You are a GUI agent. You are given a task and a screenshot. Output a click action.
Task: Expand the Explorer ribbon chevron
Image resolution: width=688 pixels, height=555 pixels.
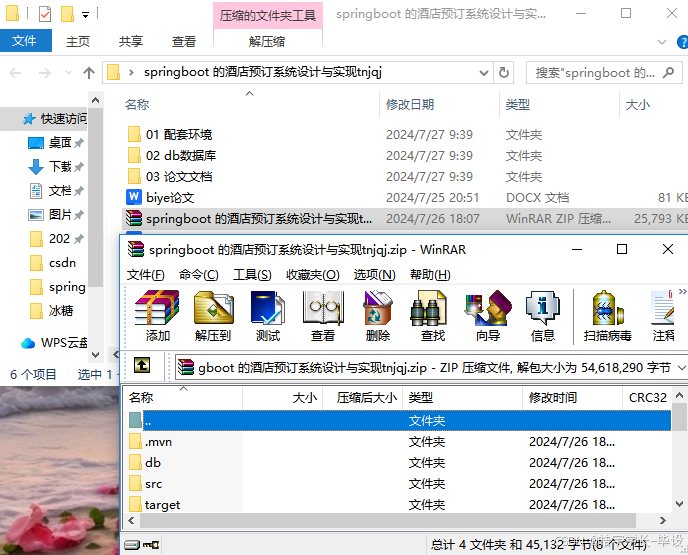tap(662, 42)
